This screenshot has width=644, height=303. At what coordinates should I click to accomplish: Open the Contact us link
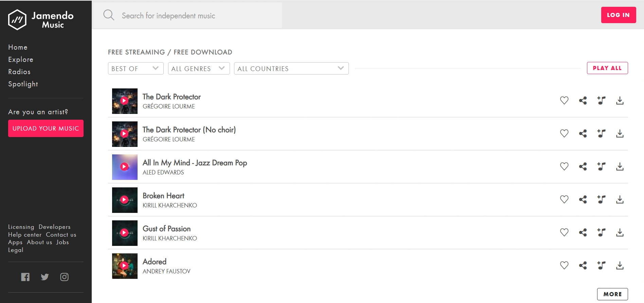click(x=61, y=235)
